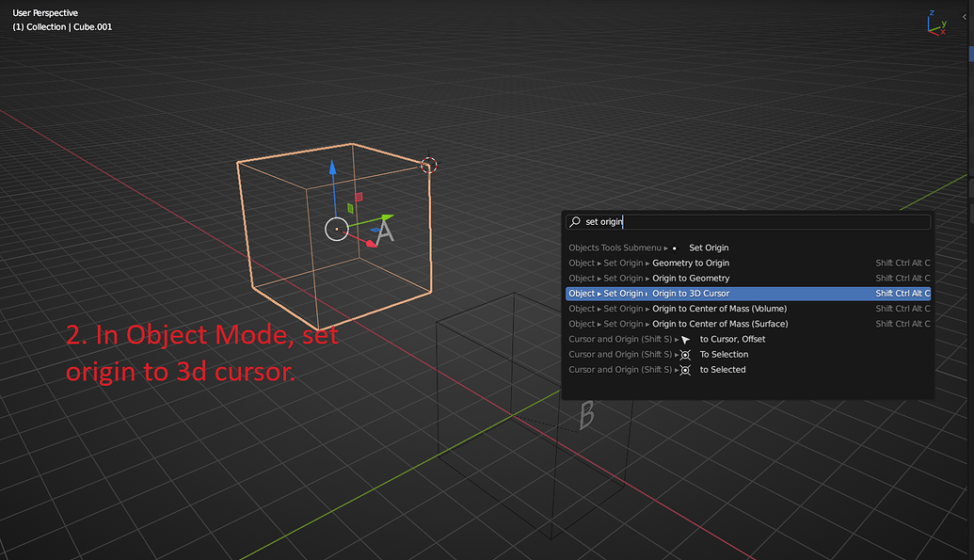This screenshot has width=974, height=560.
Task: Click the blue Z-axis gizmo arrow
Action: pyautogui.click(x=333, y=167)
